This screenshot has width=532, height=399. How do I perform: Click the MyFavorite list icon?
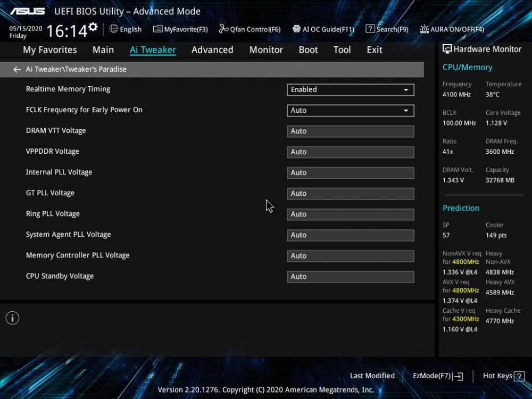158,29
